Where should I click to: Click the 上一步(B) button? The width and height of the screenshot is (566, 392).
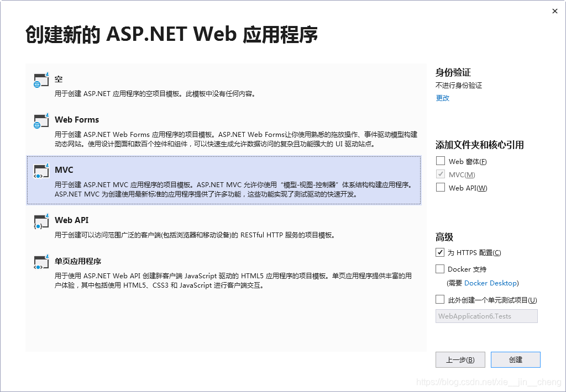pos(460,360)
